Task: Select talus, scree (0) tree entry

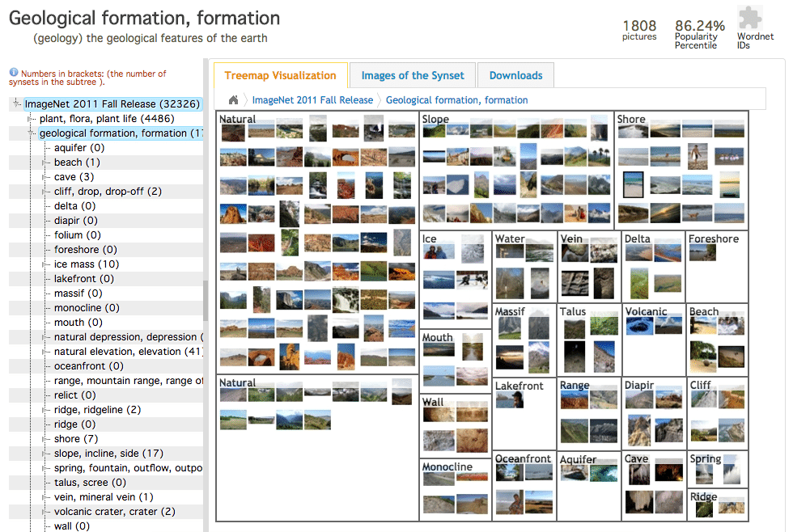Action: point(90,483)
